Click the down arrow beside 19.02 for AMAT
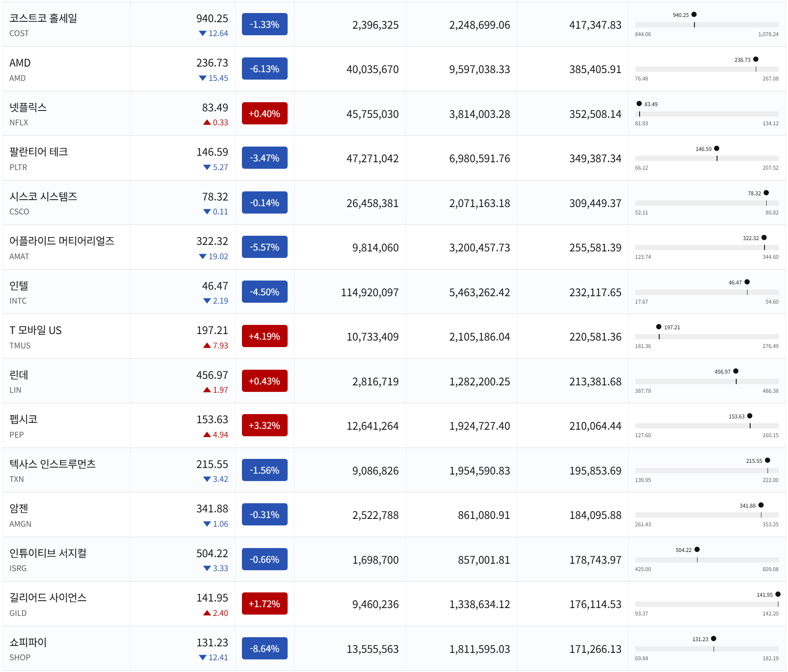The width and height of the screenshot is (788, 672). coord(202,257)
